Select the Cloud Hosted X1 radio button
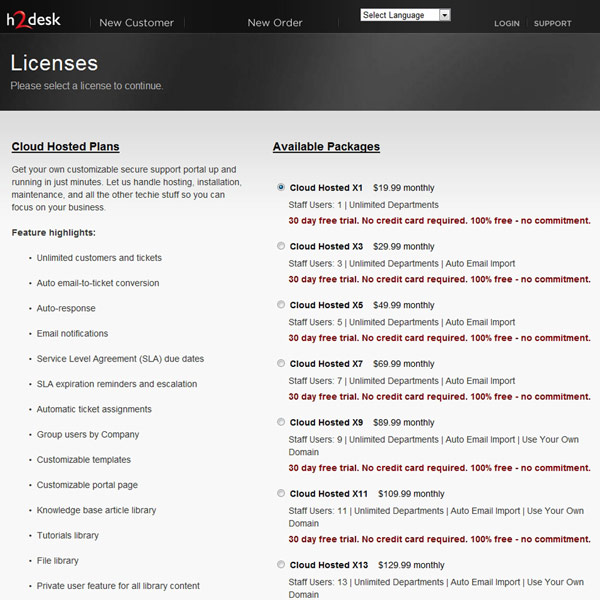Screen dimensions: 600x600 281,187
